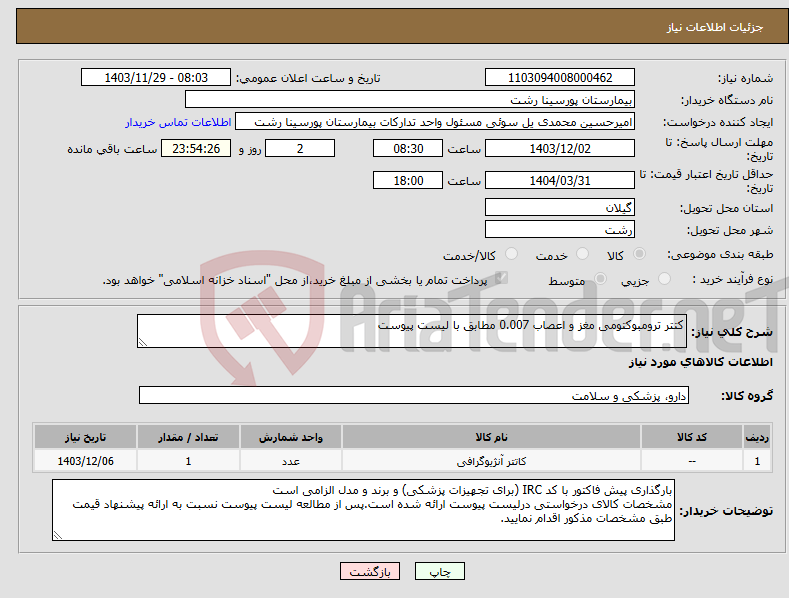Click the ردیف column header
This screenshot has width=789, height=598.
pos(757,437)
